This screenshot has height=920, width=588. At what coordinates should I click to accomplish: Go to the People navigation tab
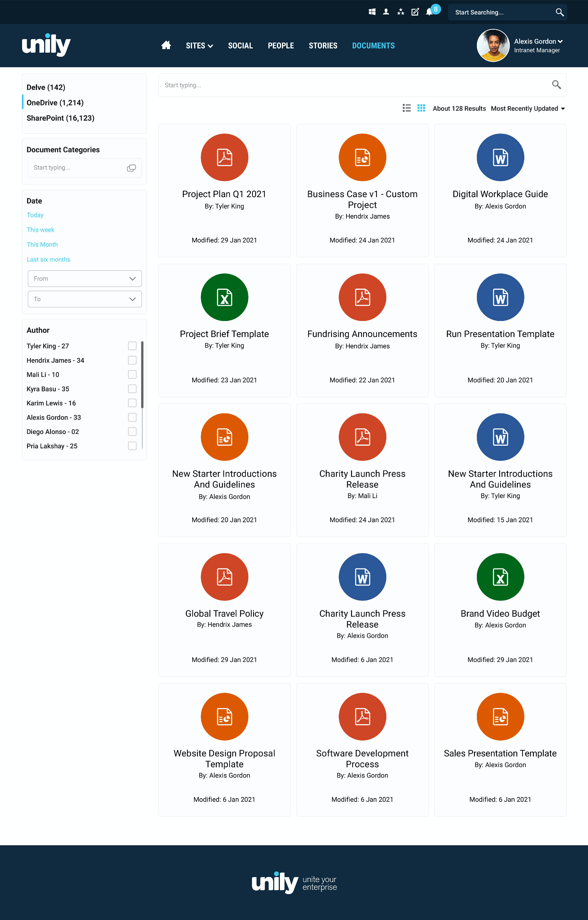pos(281,46)
